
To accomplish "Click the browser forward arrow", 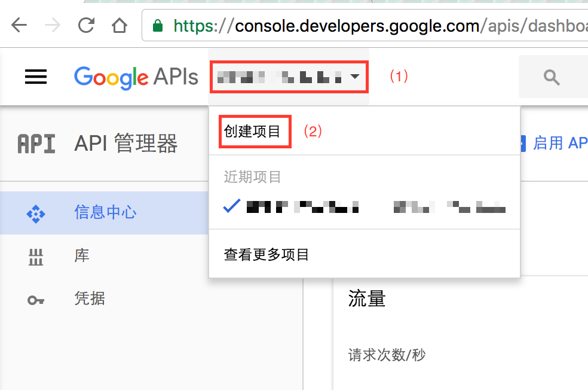I will (x=53, y=26).
